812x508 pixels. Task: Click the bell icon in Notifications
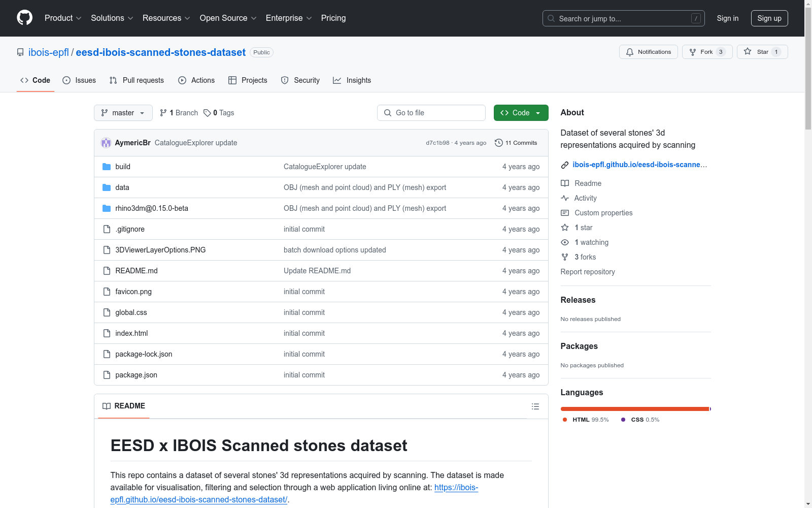click(x=630, y=52)
